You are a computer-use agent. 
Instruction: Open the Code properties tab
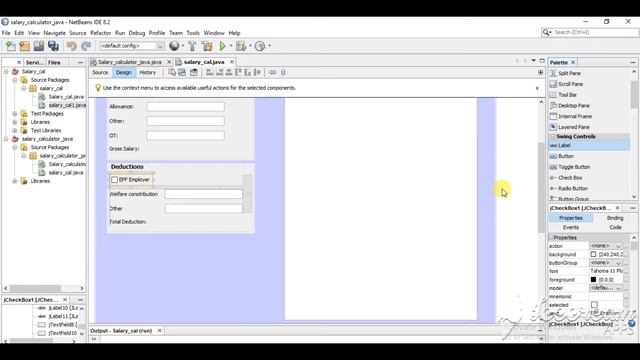click(x=615, y=227)
